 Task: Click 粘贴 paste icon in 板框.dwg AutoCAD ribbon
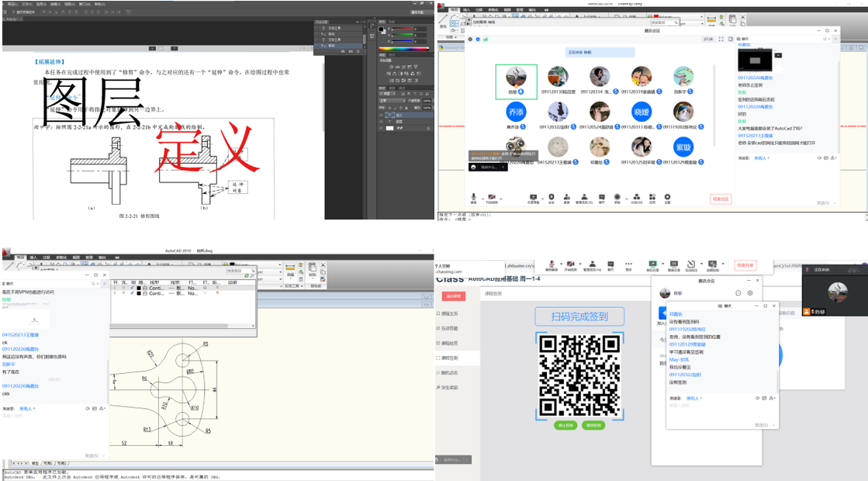point(312,268)
